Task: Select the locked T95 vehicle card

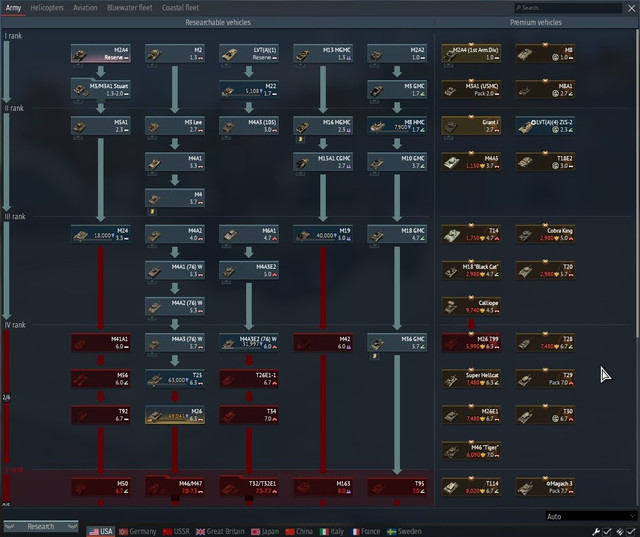Action: 397,487
